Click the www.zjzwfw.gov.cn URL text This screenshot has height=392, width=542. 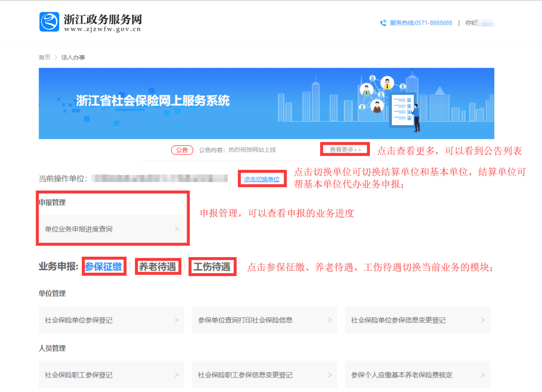(103, 30)
